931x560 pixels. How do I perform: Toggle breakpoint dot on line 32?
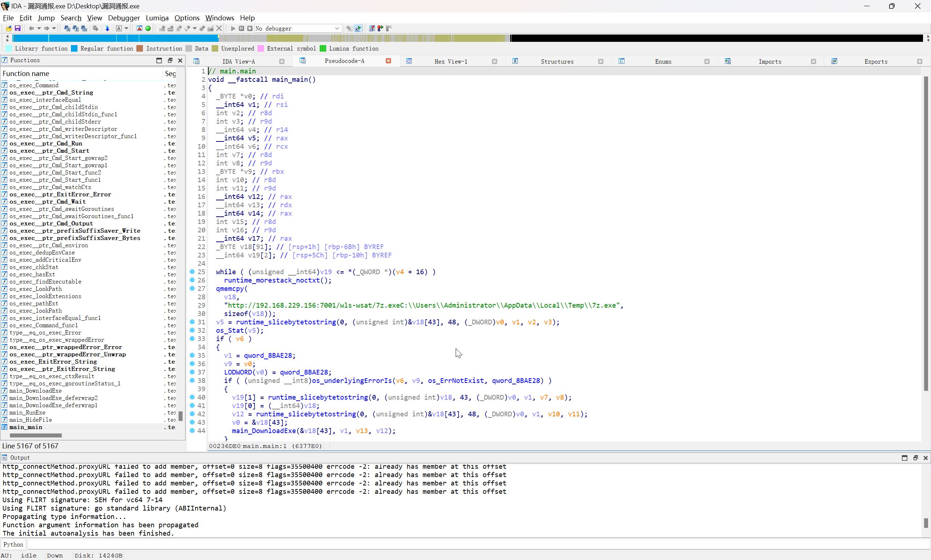click(192, 330)
